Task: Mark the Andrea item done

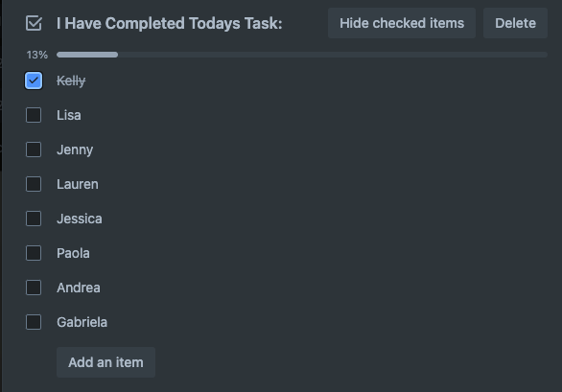Action: click(x=34, y=288)
